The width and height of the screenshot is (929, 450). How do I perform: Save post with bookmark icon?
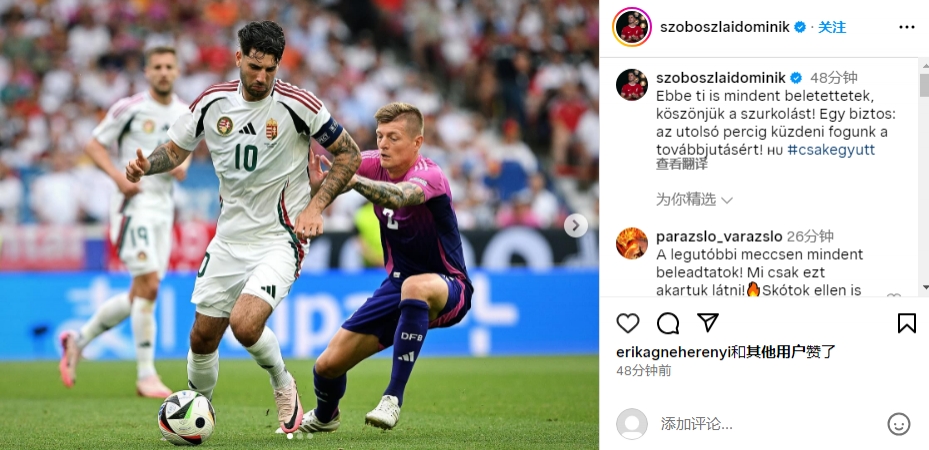[906, 323]
